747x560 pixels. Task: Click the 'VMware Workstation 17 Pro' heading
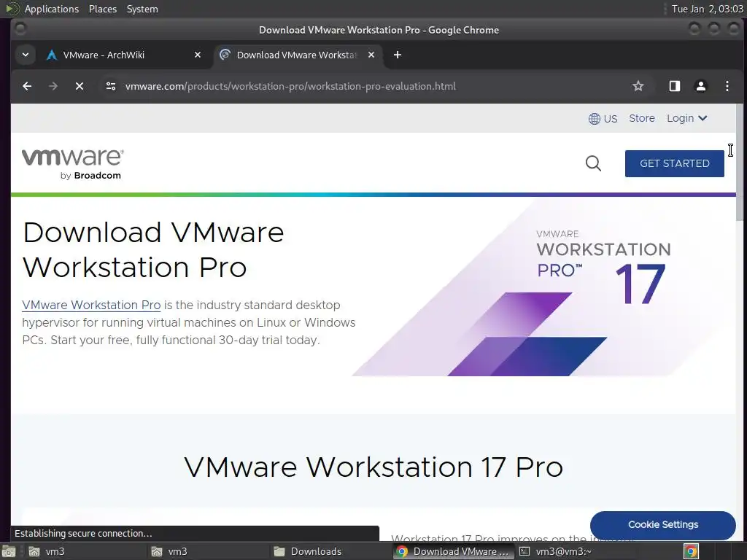(373, 467)
